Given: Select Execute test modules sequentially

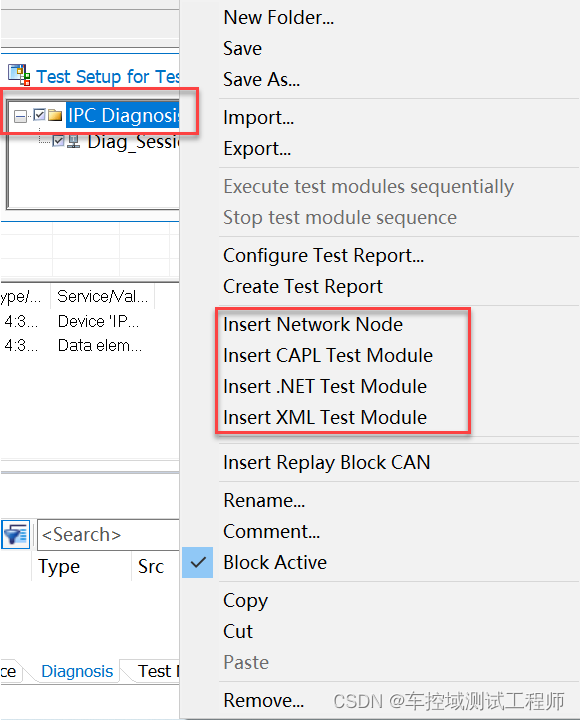Looking at the screenshot, I should pos(368,186).
